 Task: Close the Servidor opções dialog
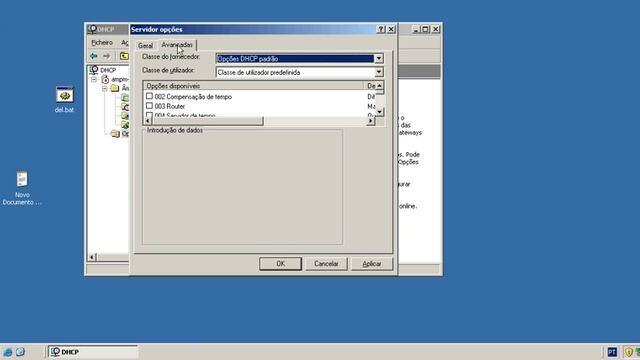(391, 29)
